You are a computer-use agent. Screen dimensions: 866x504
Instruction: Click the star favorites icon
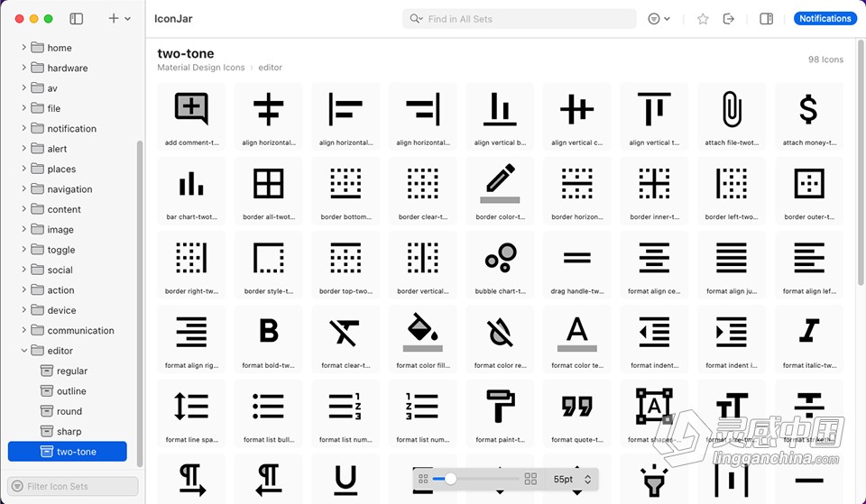pos(703,19)
